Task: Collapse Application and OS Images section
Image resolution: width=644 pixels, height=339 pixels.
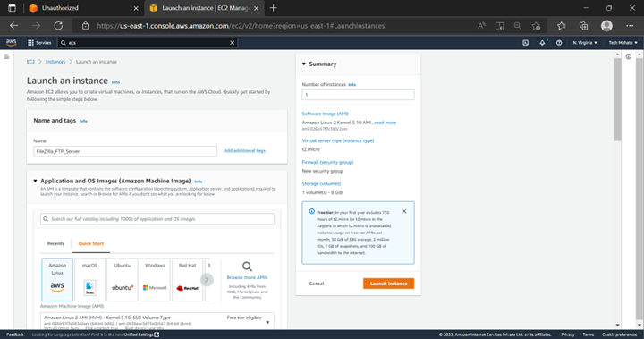Action: (x=35, y=181)
